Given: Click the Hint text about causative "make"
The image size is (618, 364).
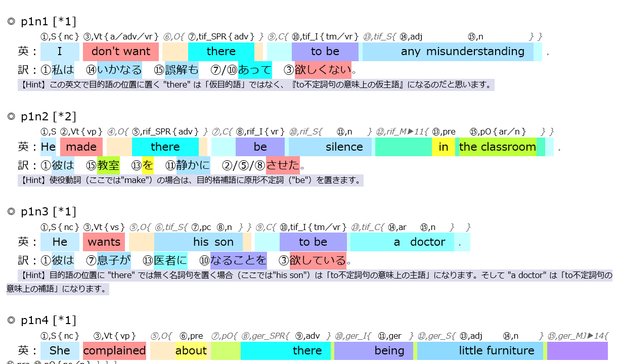Looking at the screenshot, I should click(190, 180).
